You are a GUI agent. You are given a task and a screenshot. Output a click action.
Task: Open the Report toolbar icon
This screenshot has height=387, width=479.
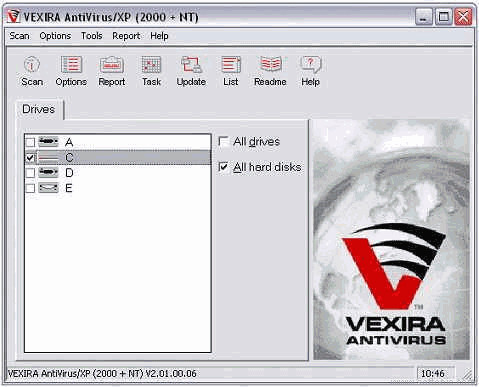112,65
